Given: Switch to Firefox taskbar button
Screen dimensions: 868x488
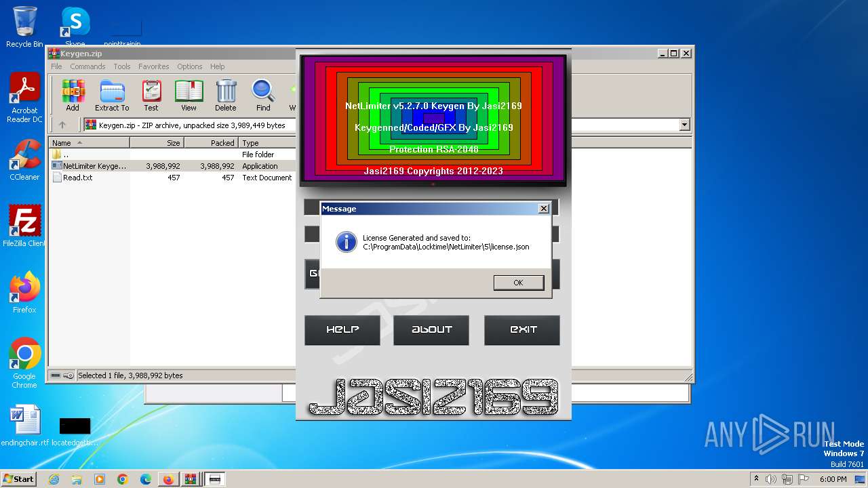Looking at the screenshot, I should tap(168, 479).
